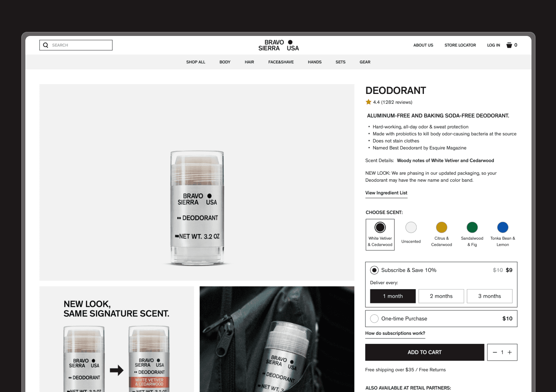
Task: Select the Unscented white swatch
Action: coord(411,227)
